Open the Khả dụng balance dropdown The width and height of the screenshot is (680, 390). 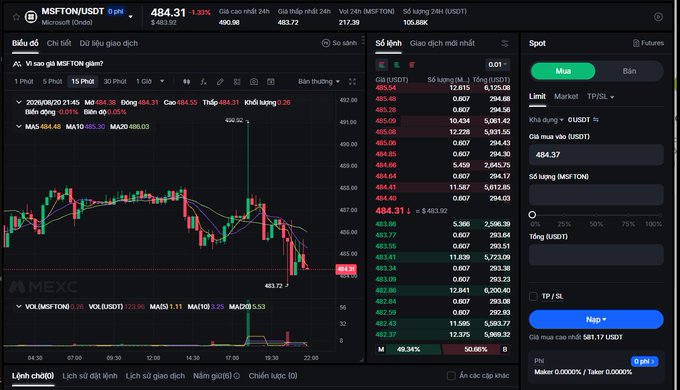coord(546,120)
